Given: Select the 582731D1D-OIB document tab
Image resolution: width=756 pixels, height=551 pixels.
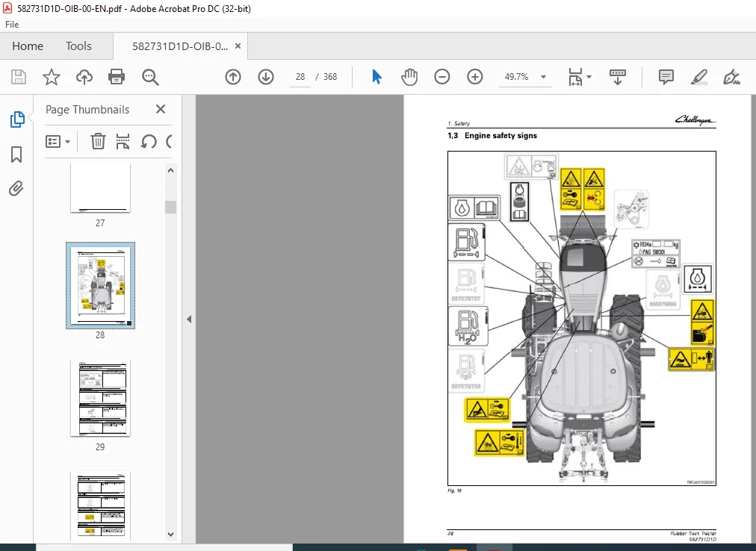Looking at the screenshot, I should [180, 46].
